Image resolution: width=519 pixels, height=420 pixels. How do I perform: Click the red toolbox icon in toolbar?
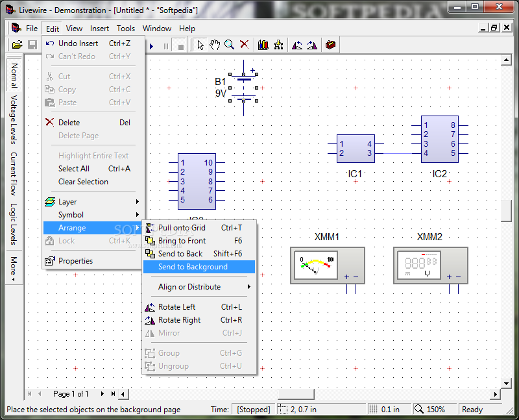(330, 45)
